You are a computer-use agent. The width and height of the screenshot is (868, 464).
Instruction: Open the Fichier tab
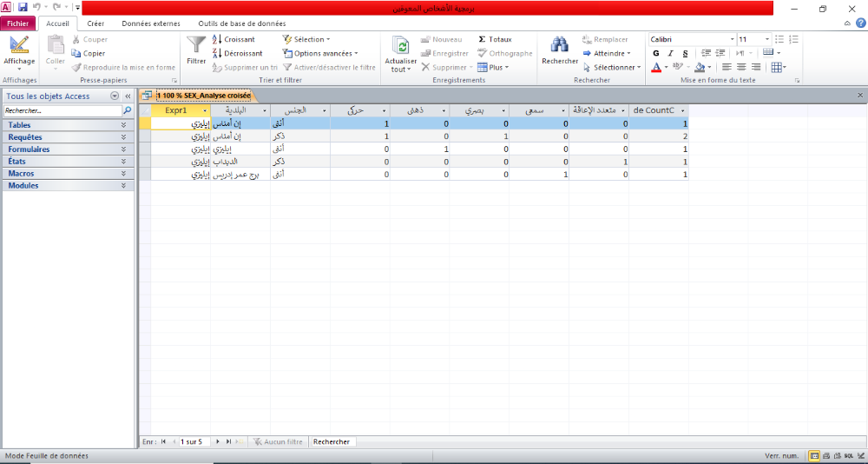tap(18, 23)
